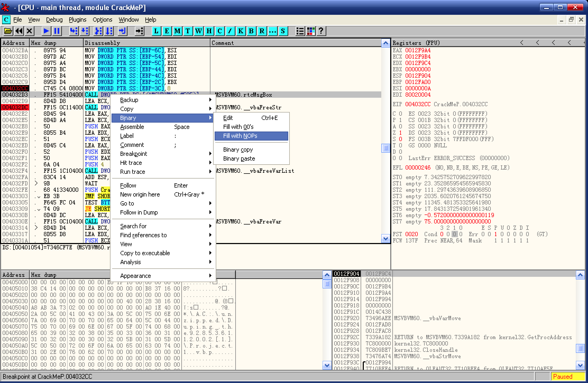Open the Breakpoints window (B)
This screenshot has width=588, height=383.
click(x=251, y=31)
